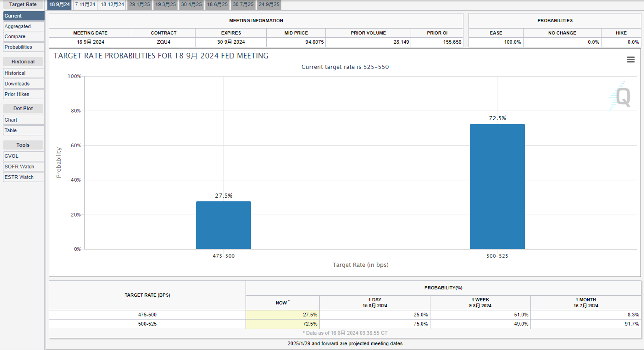644x350 pixels.
Task: Open the chart hamburger menu icon
Action: coord(630,60)
